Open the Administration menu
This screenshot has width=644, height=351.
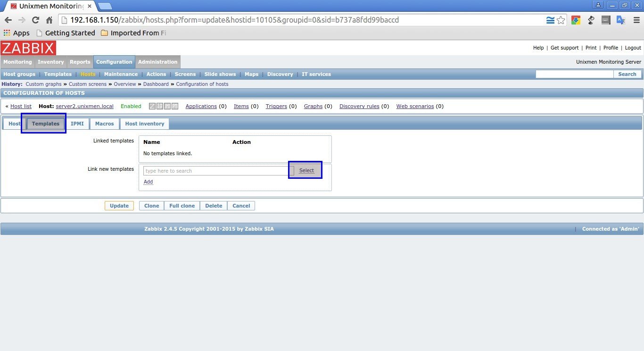[x=158, y=62]
